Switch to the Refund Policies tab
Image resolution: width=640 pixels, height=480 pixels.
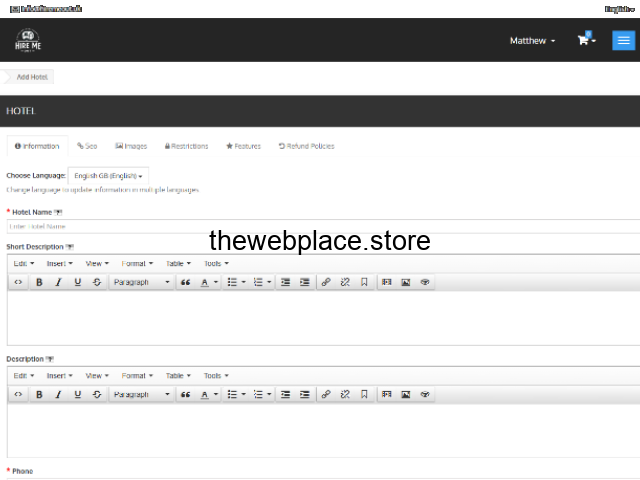(x=306, y=146)
